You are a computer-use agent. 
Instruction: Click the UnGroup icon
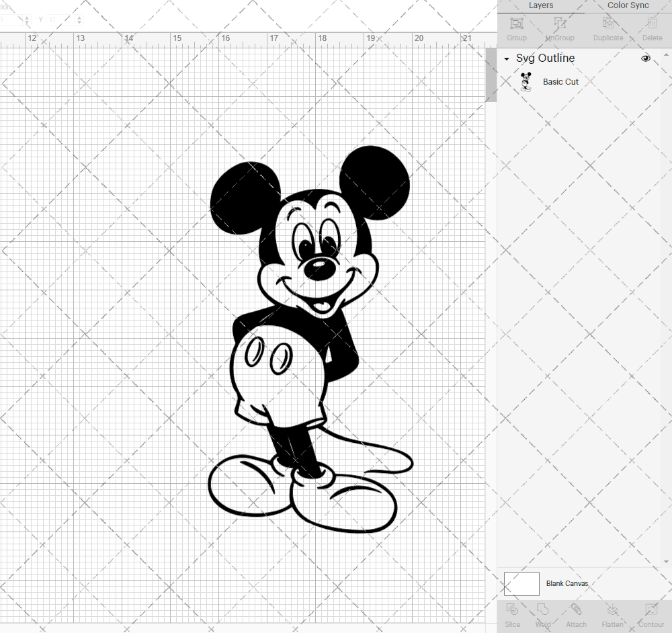[x=560, y=23]
